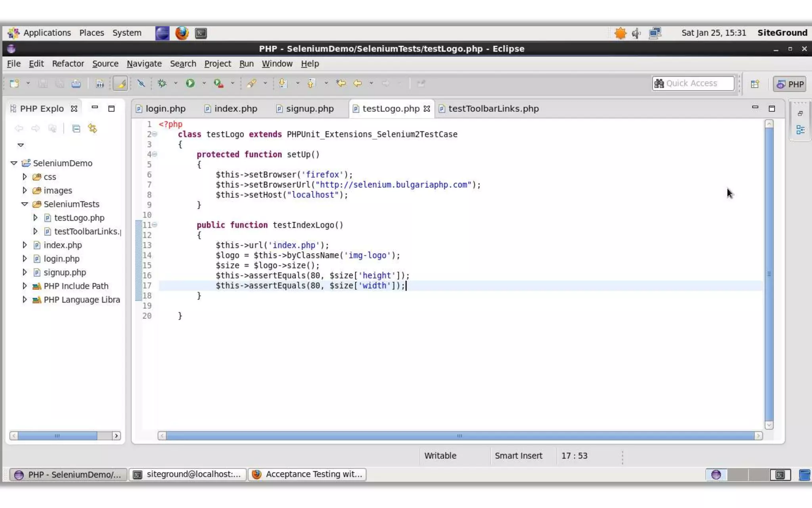Open the Run button dropdown arrow

click(204, 83)
